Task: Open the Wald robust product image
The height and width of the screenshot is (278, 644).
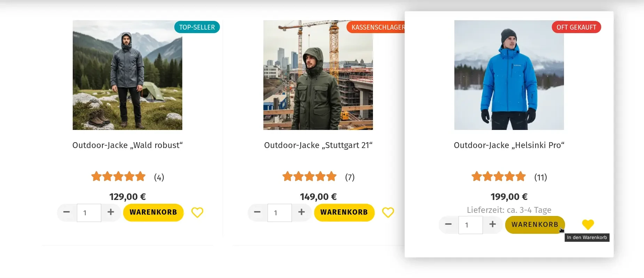Action: (x=127, y=75)
